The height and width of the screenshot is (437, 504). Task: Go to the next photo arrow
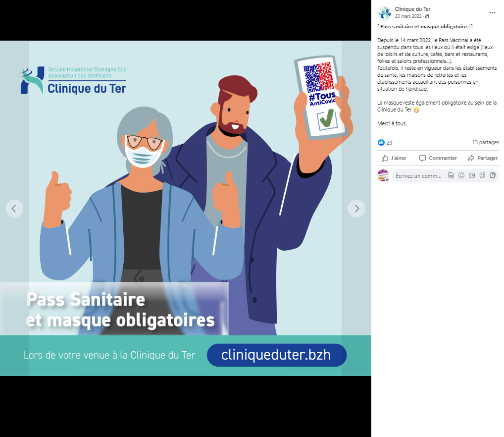[x=356, y=209]
